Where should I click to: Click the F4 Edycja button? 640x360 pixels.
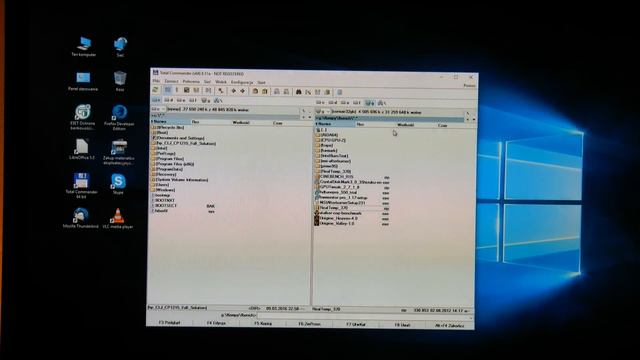tap(216, 323)
